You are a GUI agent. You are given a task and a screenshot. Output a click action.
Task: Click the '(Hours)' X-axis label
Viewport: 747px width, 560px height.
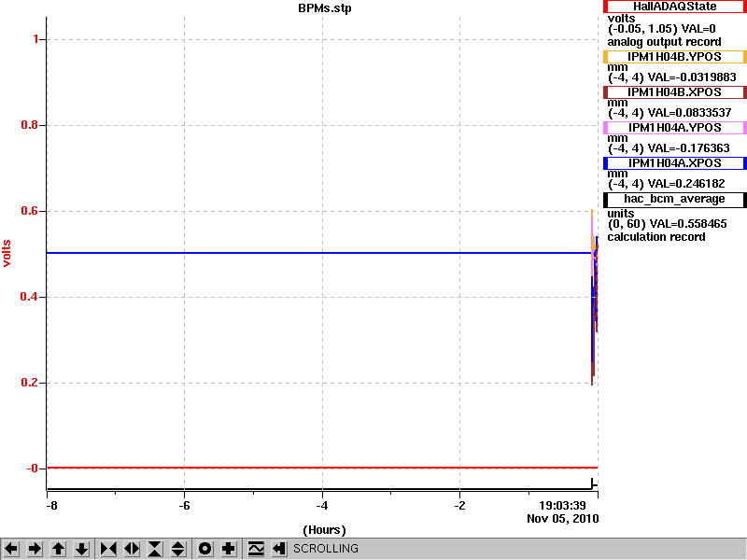(x=324, y=530)
